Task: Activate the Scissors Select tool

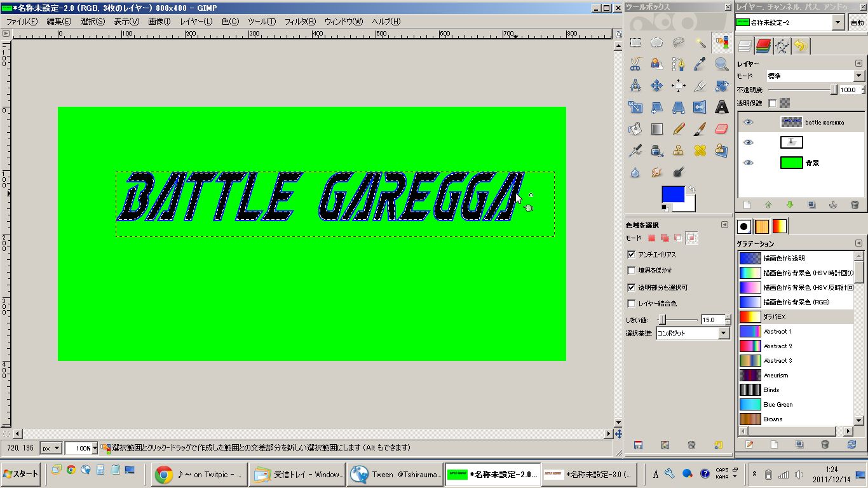Action: [x=635, y=64]
